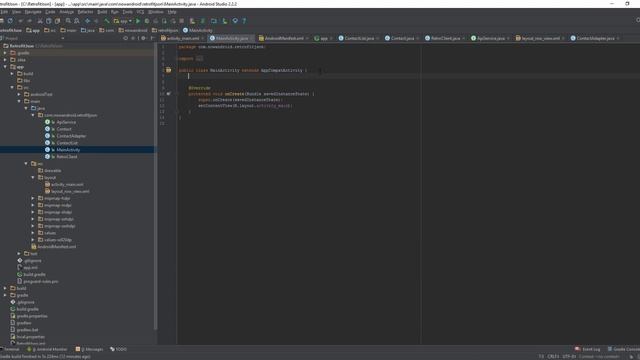
Task: Collapse the app module folder
Action: pyautogui.click(x=5, y=67)
